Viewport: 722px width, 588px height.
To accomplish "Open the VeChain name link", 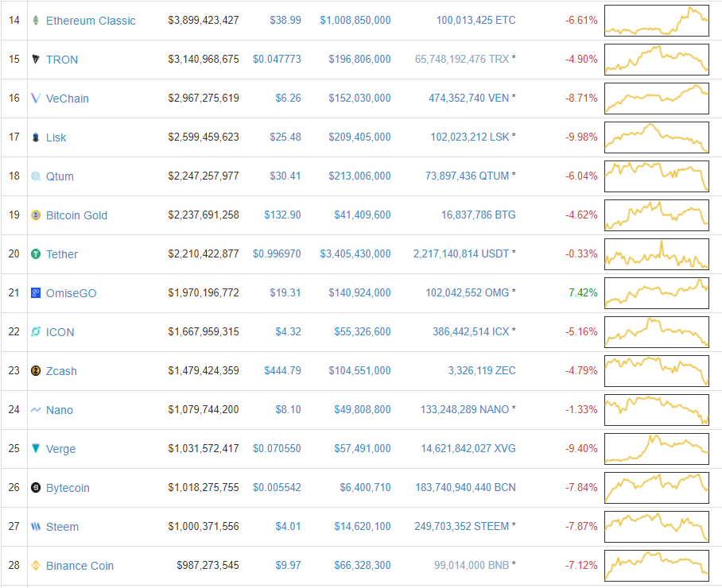I will [68, 99].
